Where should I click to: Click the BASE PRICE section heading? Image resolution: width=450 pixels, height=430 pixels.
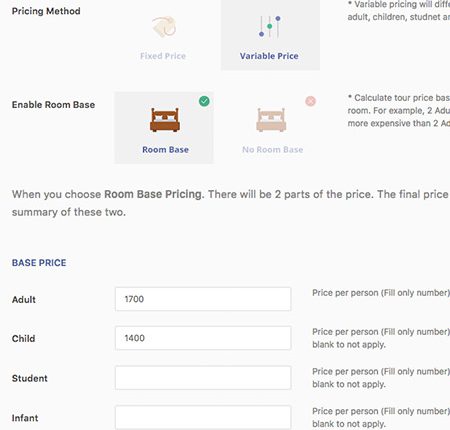pos(39,263)
